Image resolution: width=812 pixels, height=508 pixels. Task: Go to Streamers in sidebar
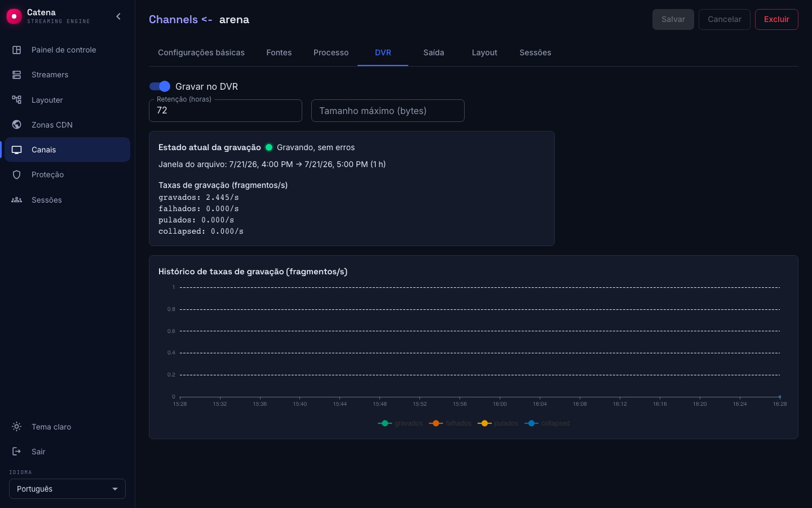[x=67, y=75]
